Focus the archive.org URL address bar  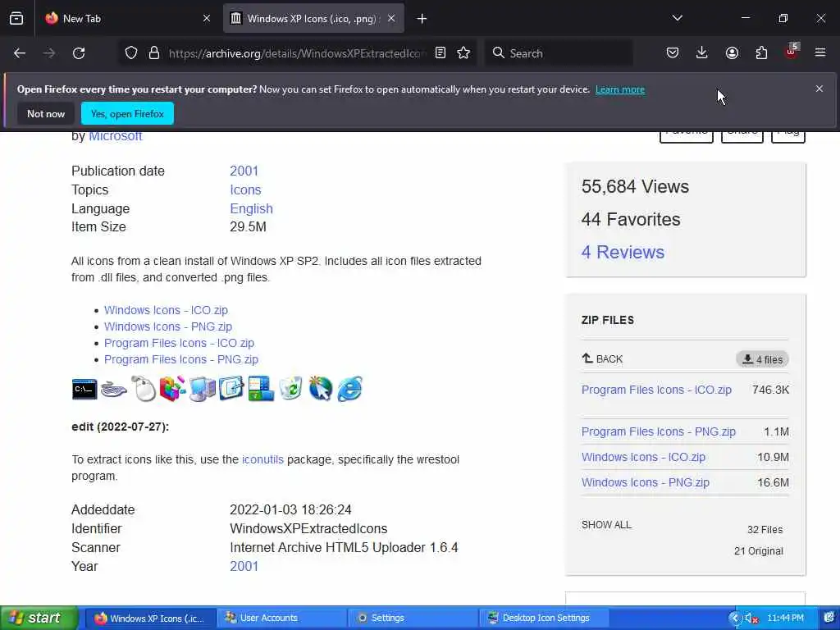[x=297, y=53]
